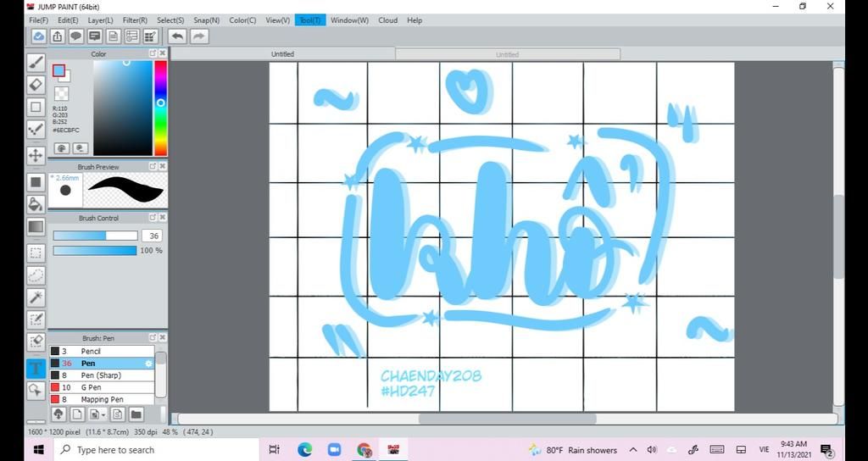868x461 pixels.
Task: Click the brush size value field 36
Action: (x=153, y=236)
